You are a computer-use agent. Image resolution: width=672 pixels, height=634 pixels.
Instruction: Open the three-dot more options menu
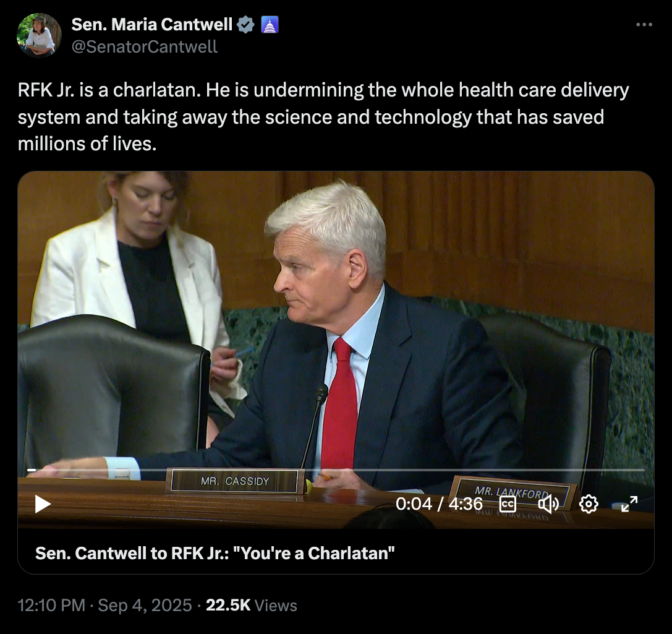[644, 25]
